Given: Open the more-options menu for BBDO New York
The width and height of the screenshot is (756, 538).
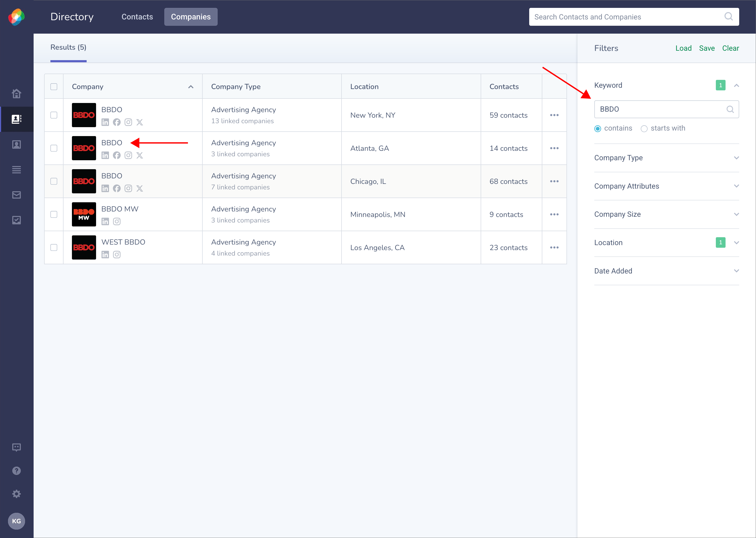Looking at the screenshot, I should click(554, 115).
